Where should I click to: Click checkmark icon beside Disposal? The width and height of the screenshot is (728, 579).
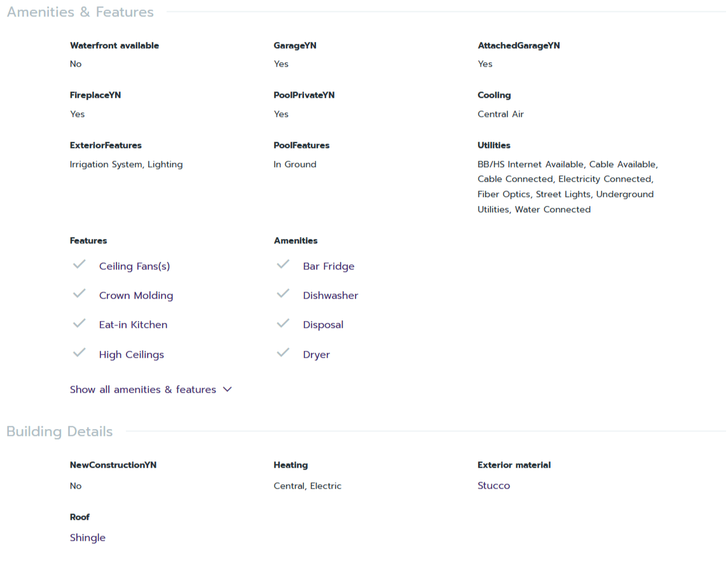(283, 323)
